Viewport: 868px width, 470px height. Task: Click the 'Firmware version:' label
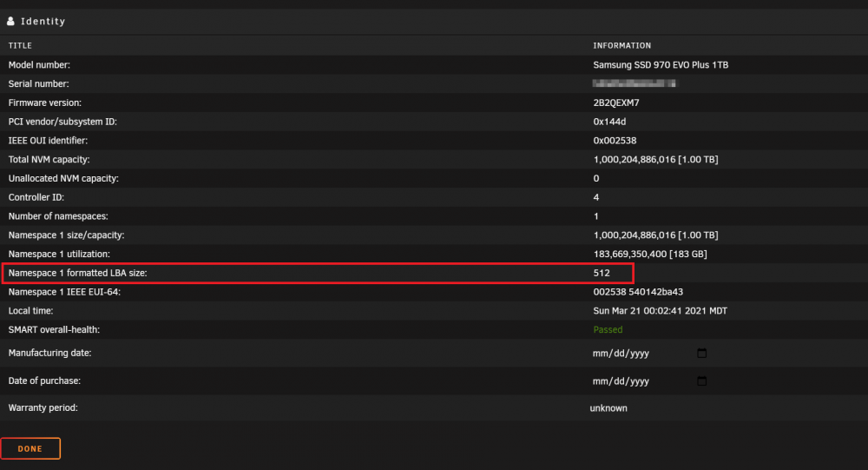(x=45, y=103)
